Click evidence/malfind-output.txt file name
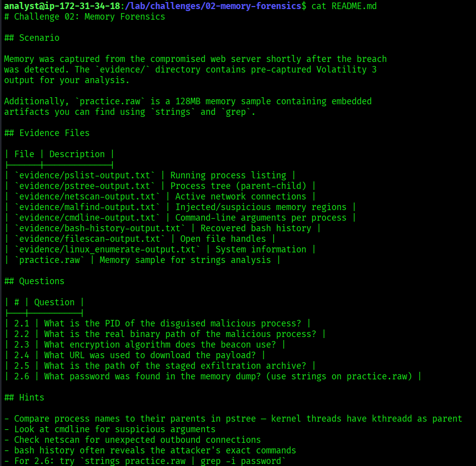The height and width of the screenshot is (466, 476). 87,207
